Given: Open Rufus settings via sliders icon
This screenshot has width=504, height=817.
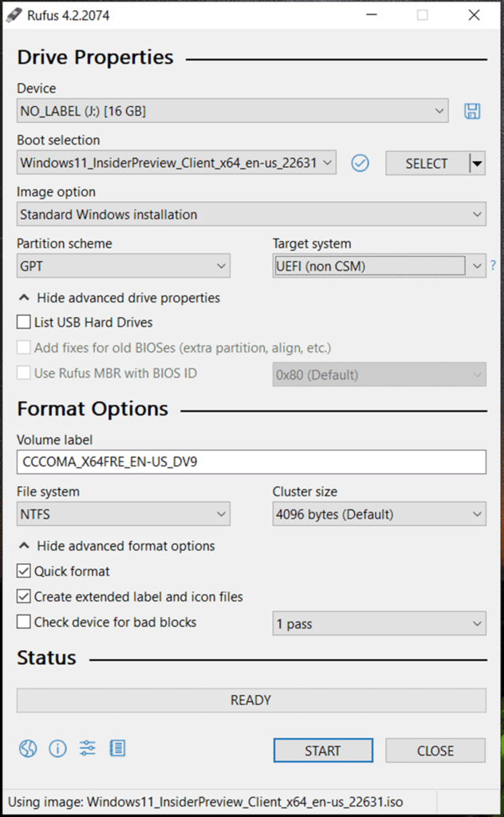Looking at the screenshot, I should [x=86, y=748].
